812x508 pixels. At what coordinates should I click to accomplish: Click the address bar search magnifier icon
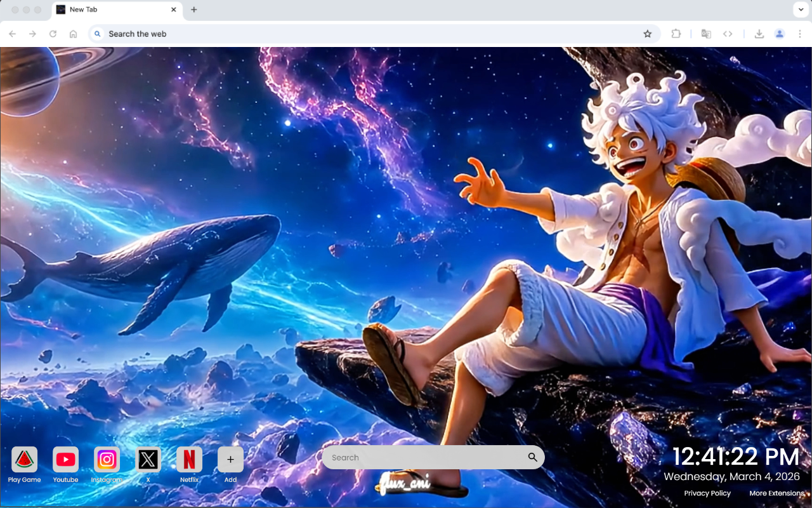pyautogui.click(x=98, y=34)
